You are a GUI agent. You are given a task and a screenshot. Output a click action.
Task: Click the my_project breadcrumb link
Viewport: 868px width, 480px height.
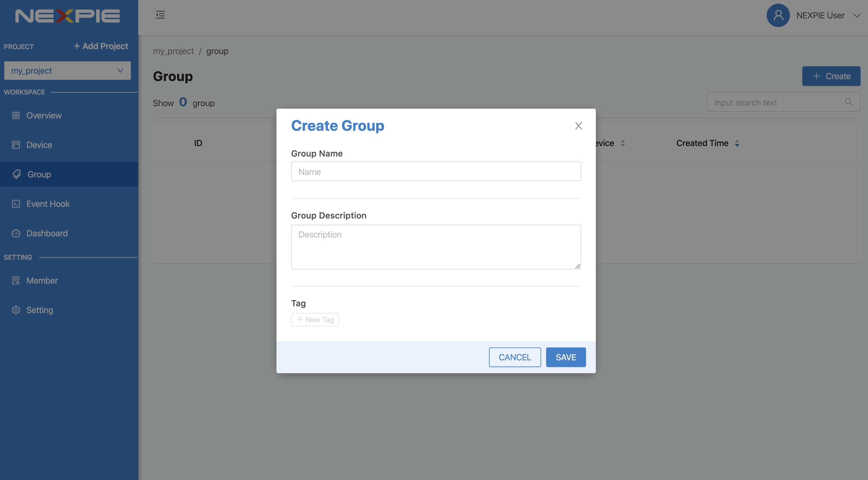[173, 51]
